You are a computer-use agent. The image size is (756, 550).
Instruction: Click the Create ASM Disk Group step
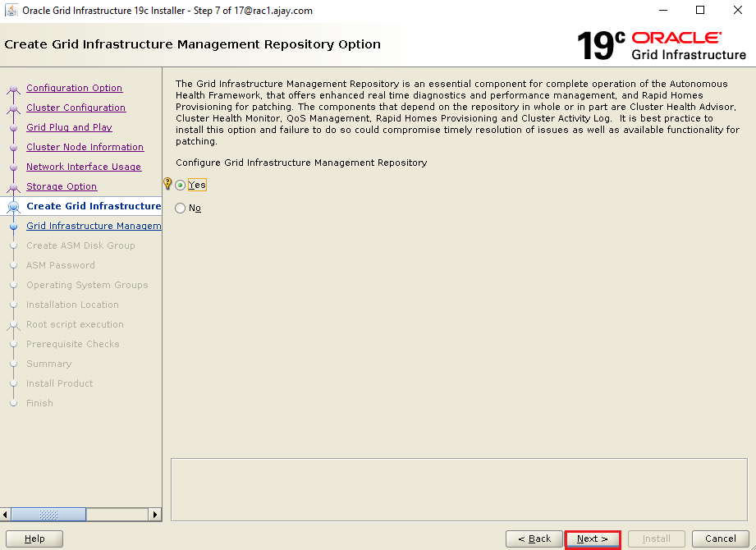click(80, 245)
